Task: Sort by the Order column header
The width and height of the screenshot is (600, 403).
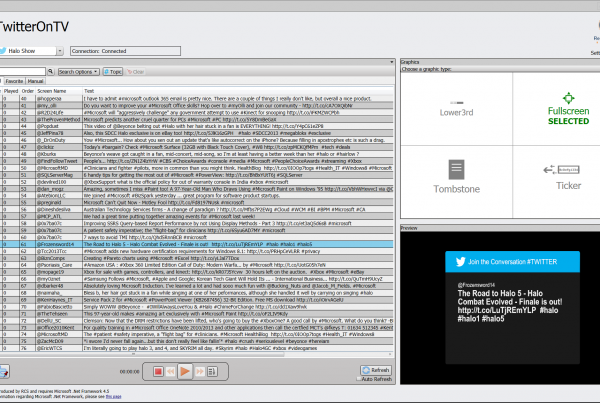Action: (28, 91)
